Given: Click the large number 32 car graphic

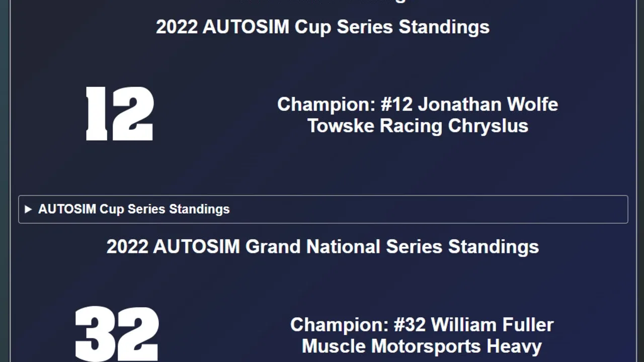Looking at the screenshot, I should pyautogui.click(x=117, y=334).
